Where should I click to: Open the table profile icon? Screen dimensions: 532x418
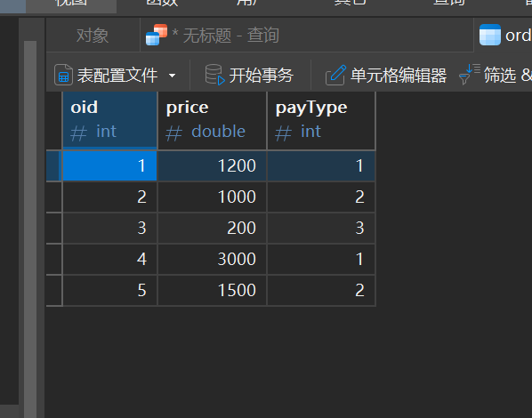pos(63,75)
